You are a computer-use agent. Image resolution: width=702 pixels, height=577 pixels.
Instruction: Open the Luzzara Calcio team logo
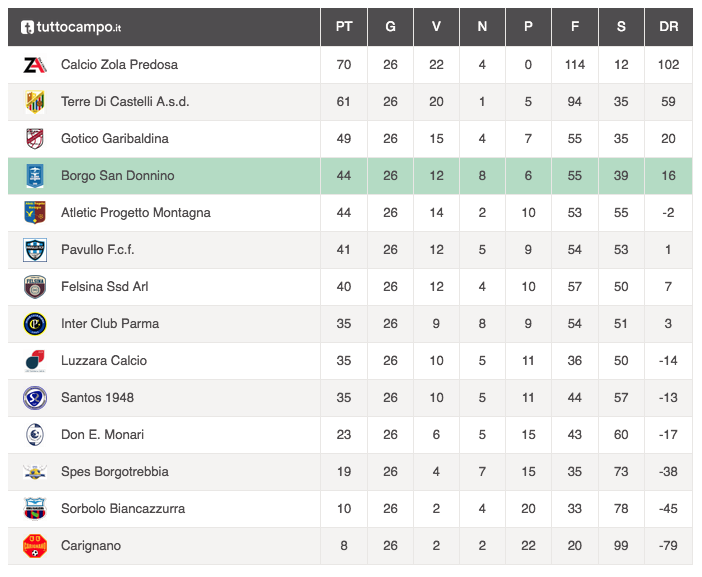pyautogui.click(x=34, y=361)
